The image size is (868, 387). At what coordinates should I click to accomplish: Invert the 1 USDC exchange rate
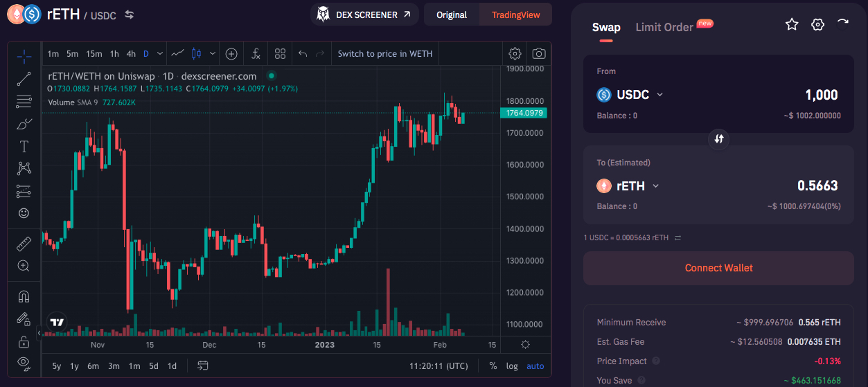(677, 237)
